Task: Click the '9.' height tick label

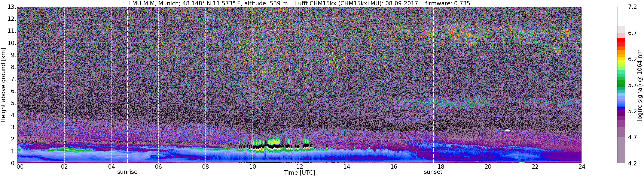Action: 13,55
